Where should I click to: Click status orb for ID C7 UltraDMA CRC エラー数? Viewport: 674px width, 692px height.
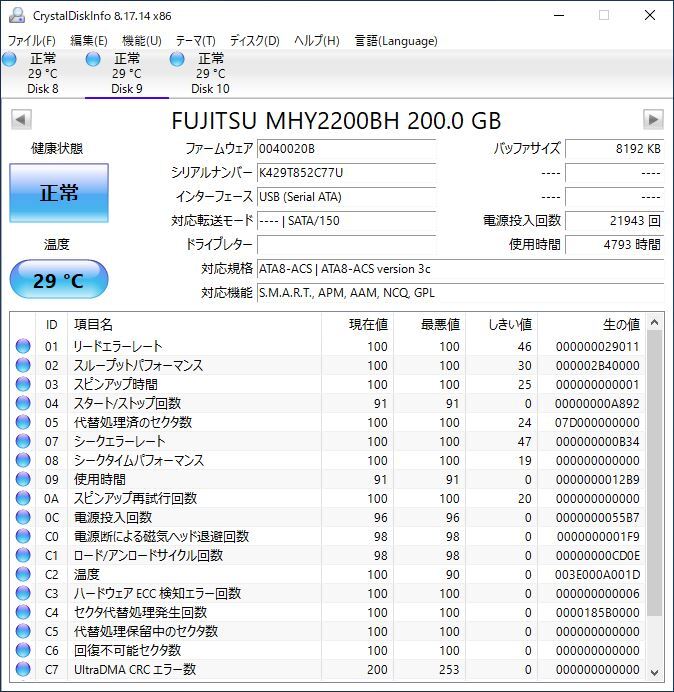point(23,669)
